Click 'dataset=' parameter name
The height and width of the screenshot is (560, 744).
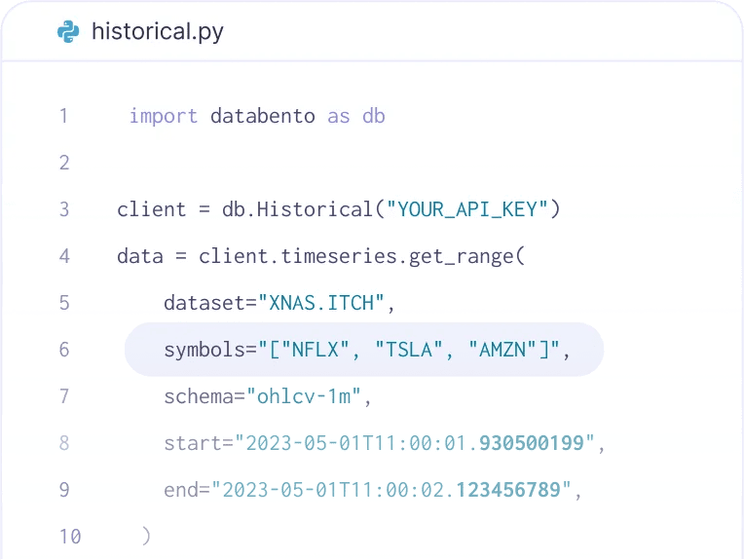pyautogui.click(x=210, y=303)
